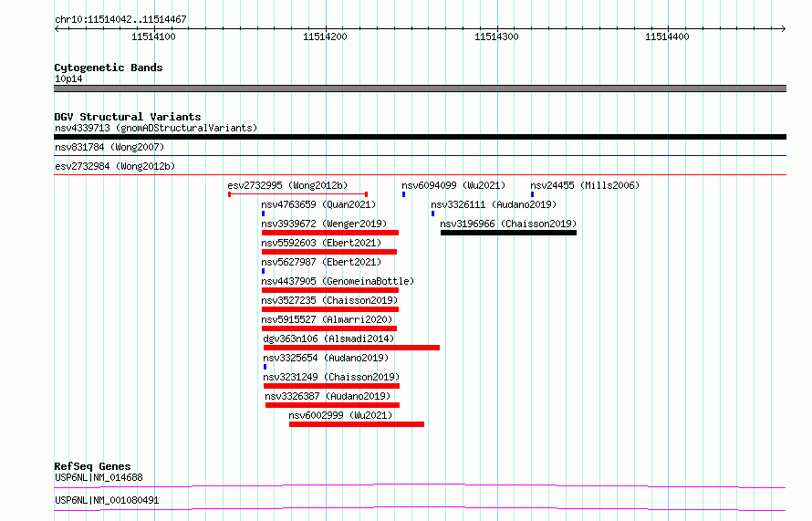Open the USP6NL|NM_001080491 gene label
Image resolution: width=812 pixels, height=521 pixels.
coord(107,500)
